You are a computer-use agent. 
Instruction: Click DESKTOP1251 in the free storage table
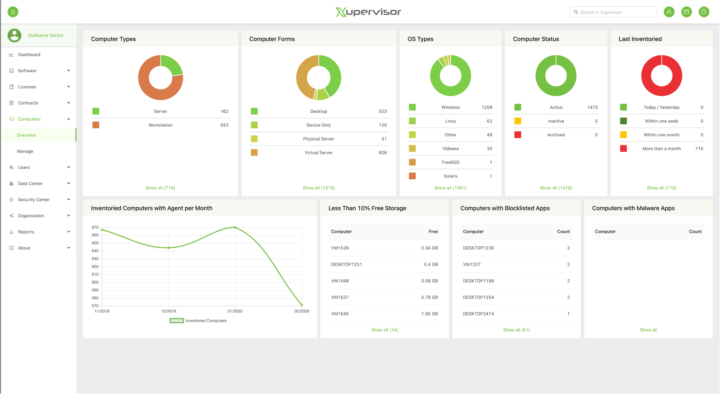(x=346, y=265)
